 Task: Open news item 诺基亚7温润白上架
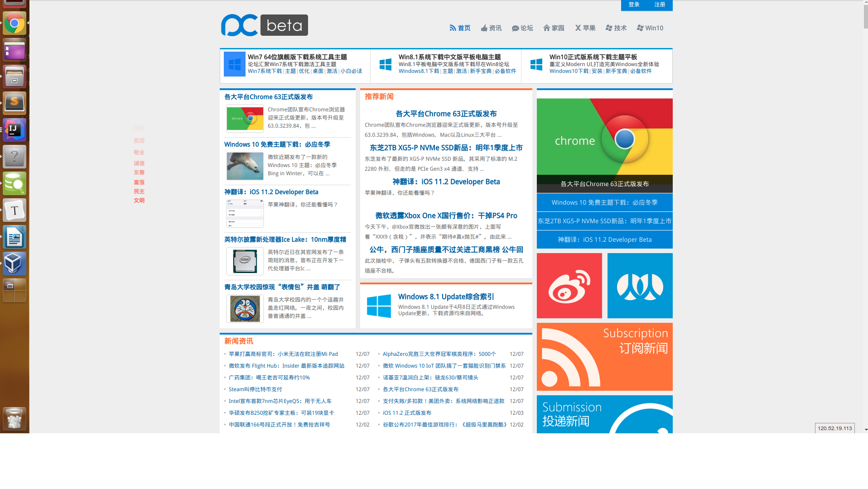(x=430, y=378)
